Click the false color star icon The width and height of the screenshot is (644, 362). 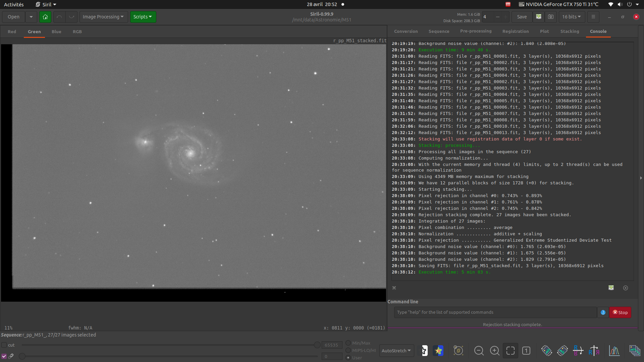[x=438, y=351]
